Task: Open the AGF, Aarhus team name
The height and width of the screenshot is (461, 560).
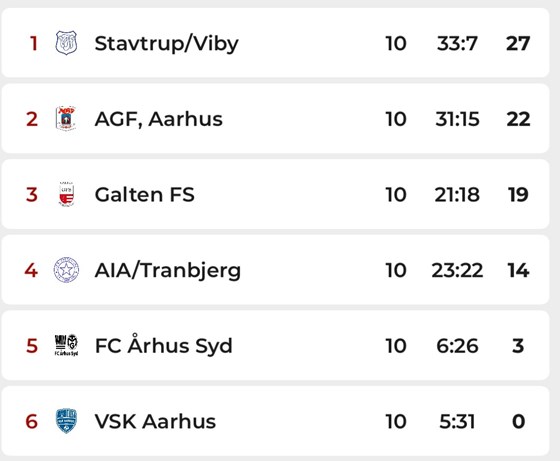Action: (159, 119)
